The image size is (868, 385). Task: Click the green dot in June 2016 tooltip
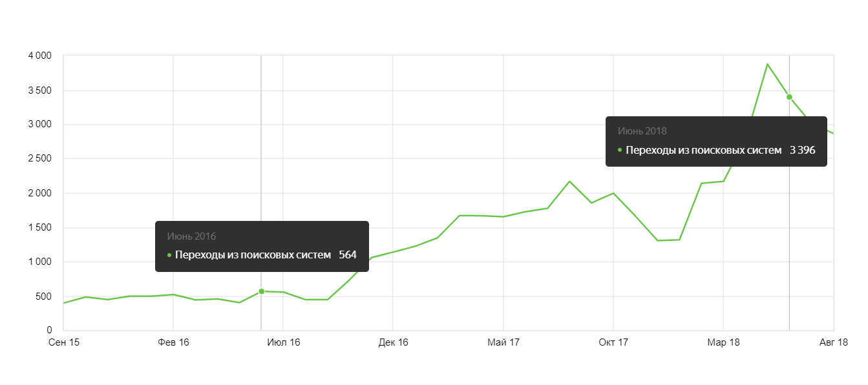[169, 255]
